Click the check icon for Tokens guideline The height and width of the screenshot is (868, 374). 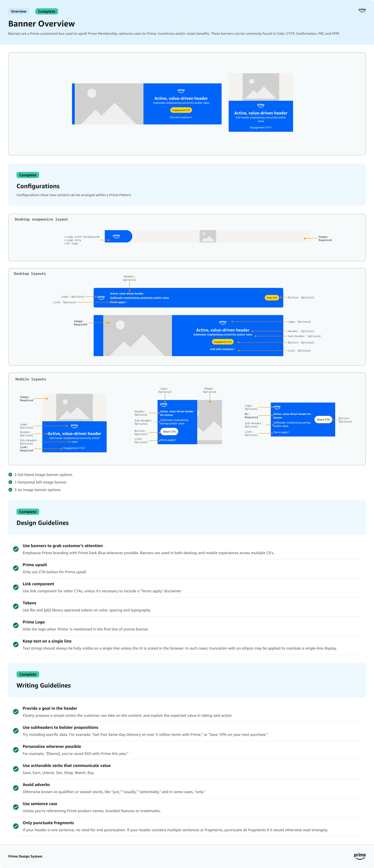[16, 606]
